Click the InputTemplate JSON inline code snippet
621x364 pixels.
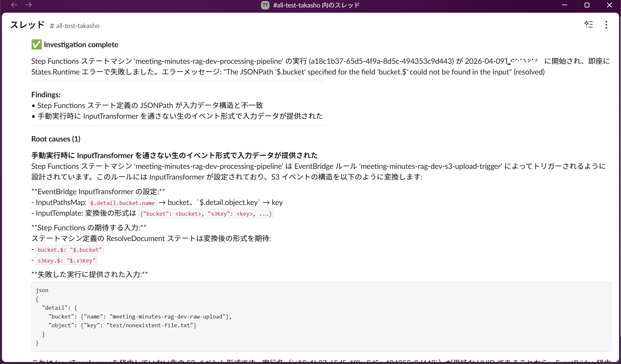coord(206,214)
